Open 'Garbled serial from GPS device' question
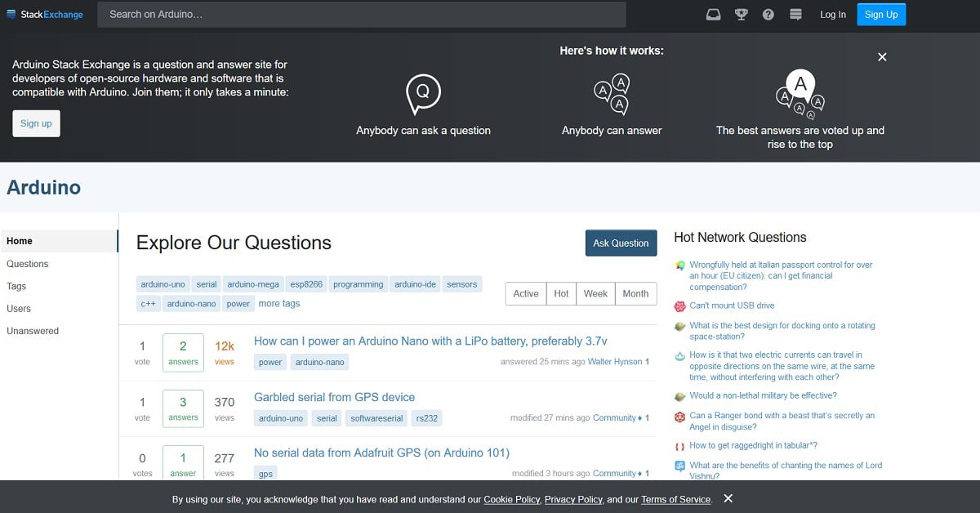The width and height of the screenshot is (980, 513). (x=335, y=397)
